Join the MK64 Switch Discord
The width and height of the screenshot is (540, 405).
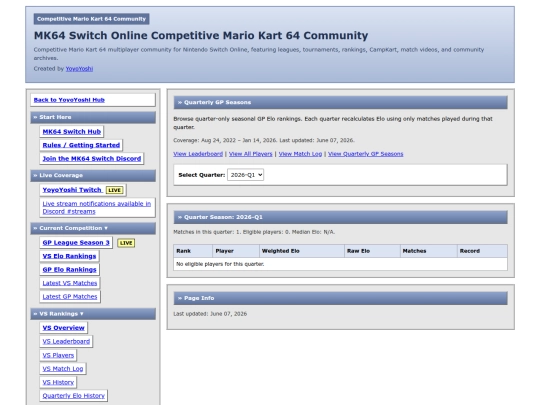coord(92,158)
